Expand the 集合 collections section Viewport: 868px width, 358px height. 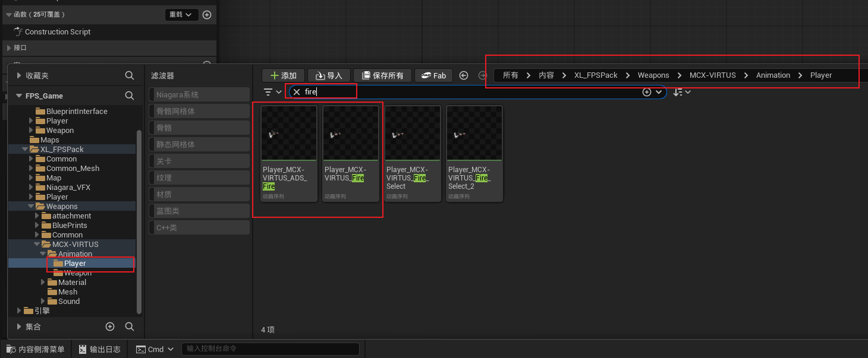point(19,327)
